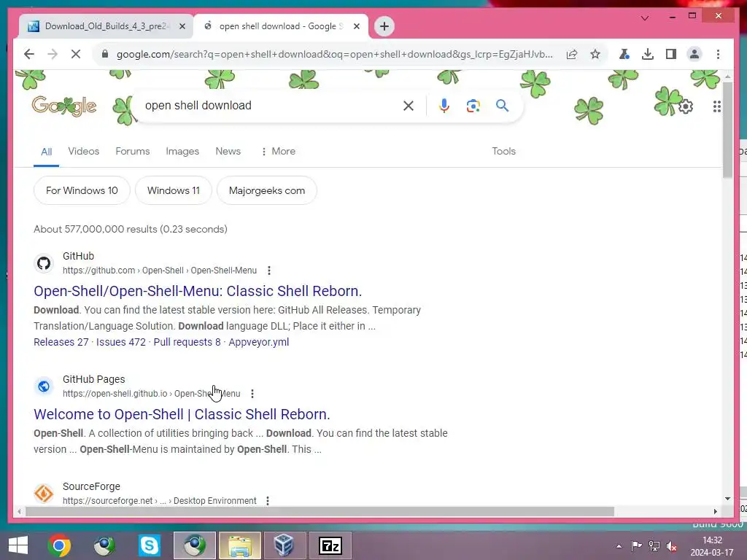
Task: Click in the address bar URL
Action: click(x=334, y=54)
